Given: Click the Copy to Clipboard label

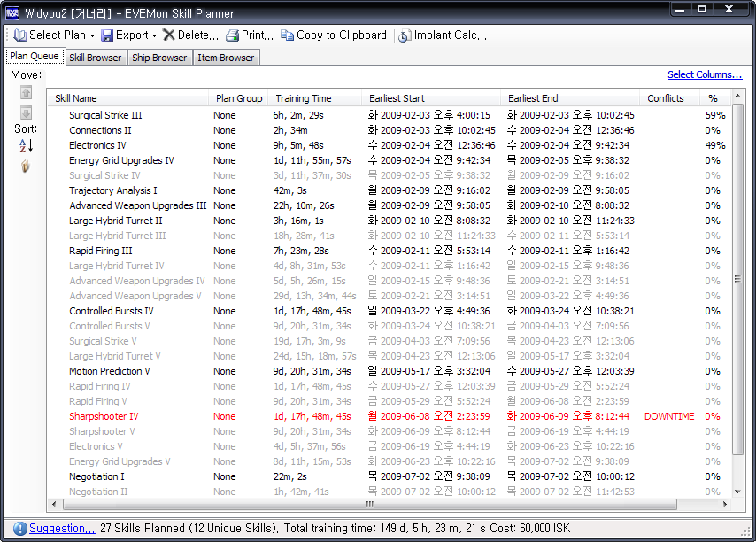Looking at the screenshot, I should pos(342,35).
